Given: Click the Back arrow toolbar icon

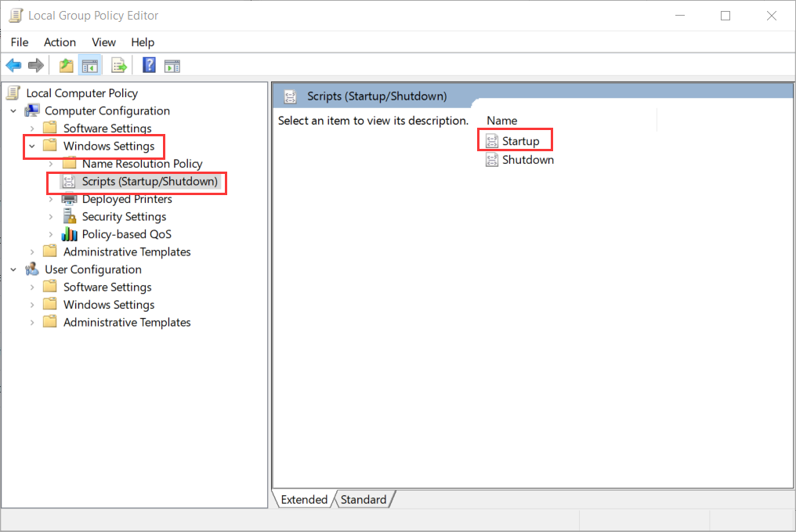Looking at the screenshot, I should [x=13, y=66].
